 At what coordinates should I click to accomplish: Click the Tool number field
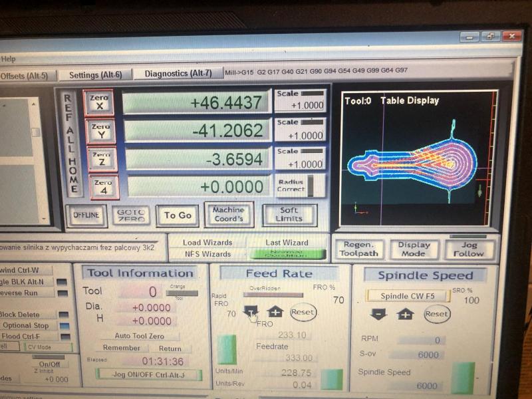pos(140,291)
